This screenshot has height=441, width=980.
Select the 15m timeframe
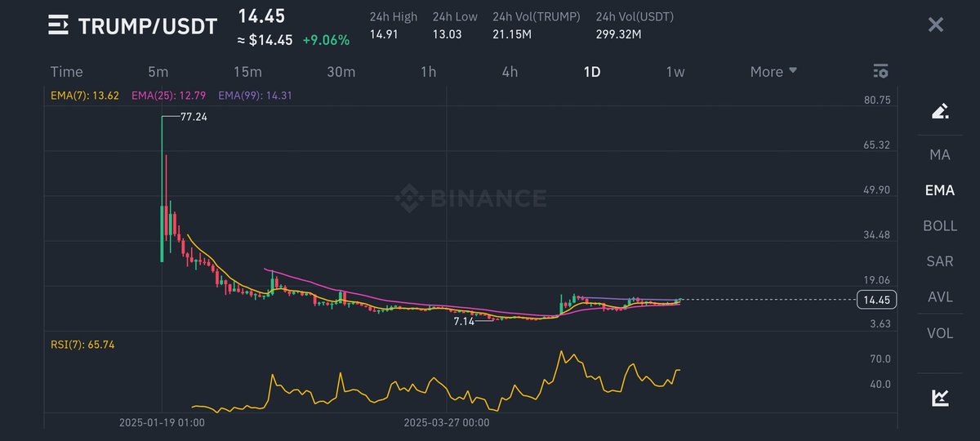[x=247, y=72]
